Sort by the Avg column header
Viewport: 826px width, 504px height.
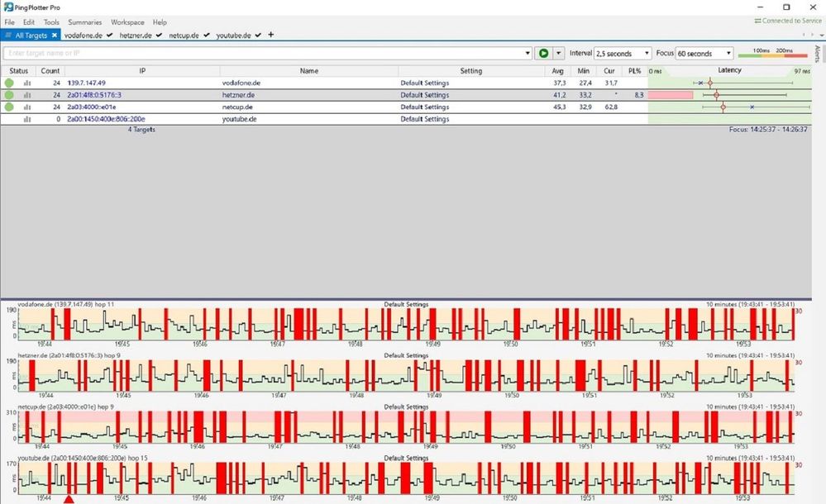coord(557,70)
